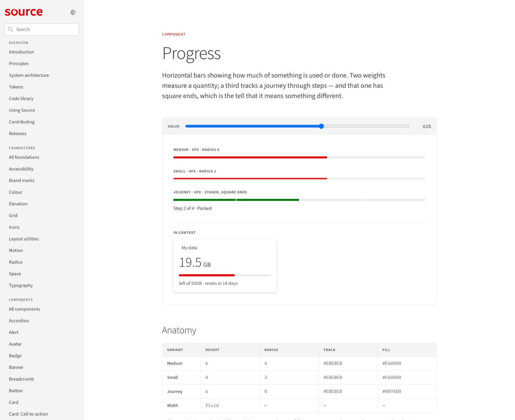Click the Journey row #007A00 fill value

point(392,392)
